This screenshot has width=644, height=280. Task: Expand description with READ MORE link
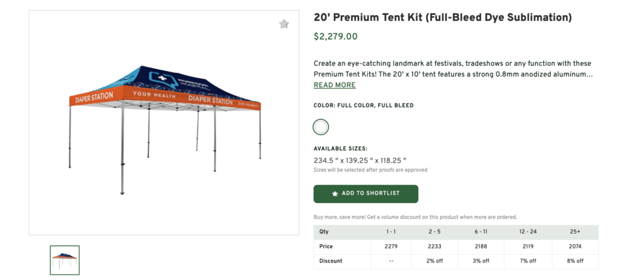[x=334, y=85]
